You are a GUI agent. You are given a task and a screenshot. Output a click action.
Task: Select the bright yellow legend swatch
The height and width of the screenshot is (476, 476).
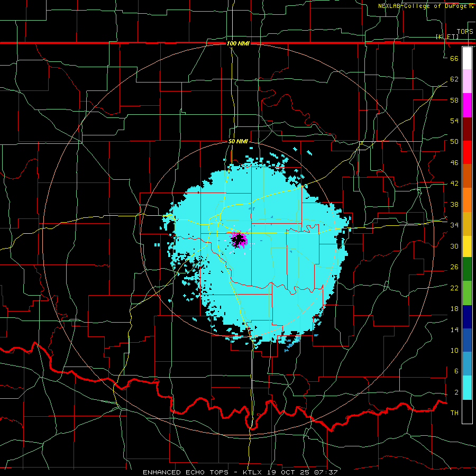pos(467,246)
